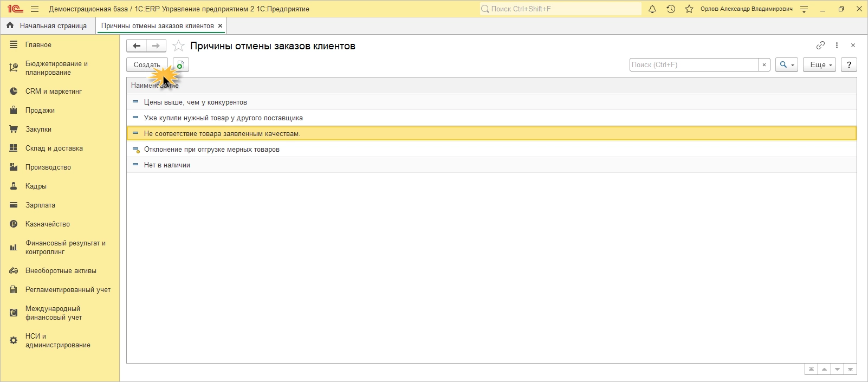868x382 pixels.
Task: Click the copy-create icon beside Создать
Action: coord(181,65)
